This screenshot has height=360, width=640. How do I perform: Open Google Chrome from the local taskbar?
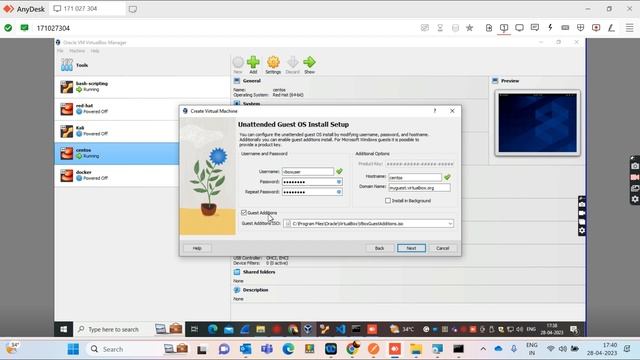point(352,349)
